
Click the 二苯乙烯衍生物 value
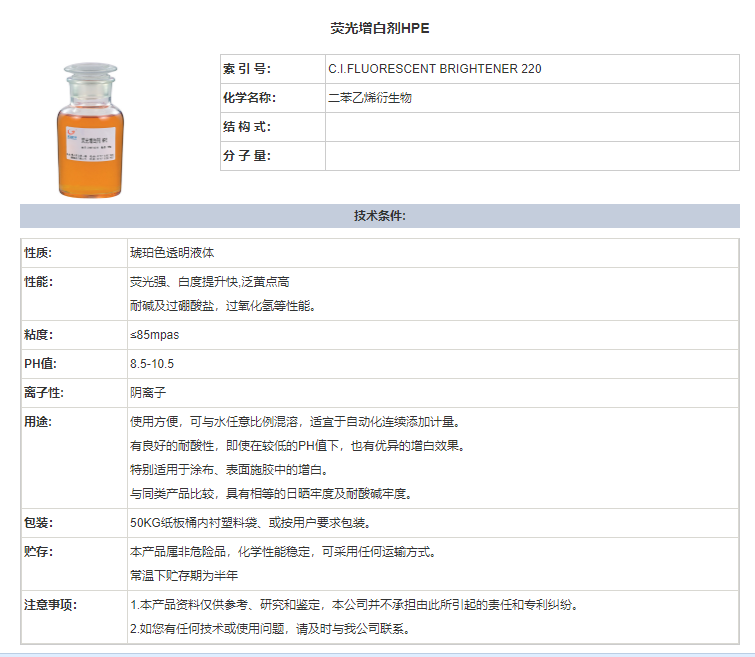[370, 98]
